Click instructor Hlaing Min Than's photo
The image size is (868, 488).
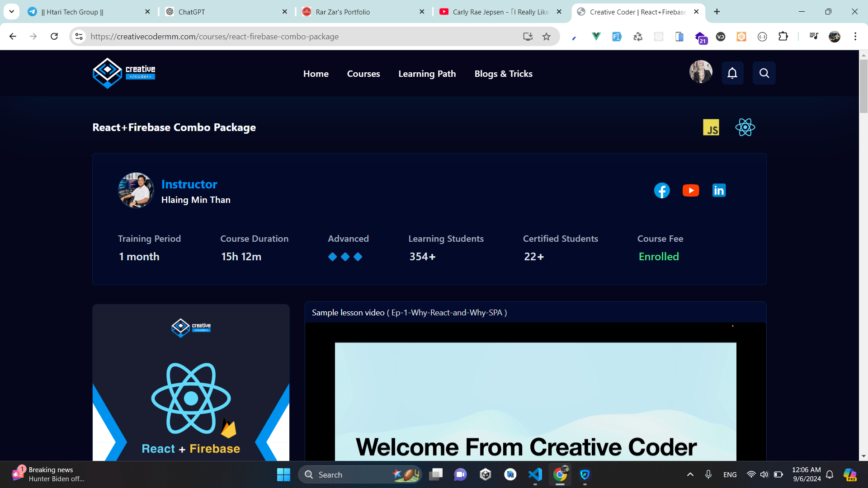coord(136,190)
